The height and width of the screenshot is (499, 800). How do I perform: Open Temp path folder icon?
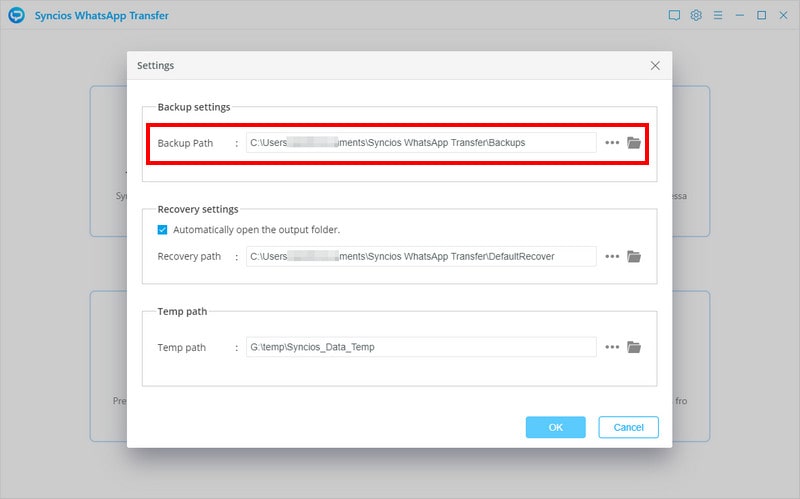(634, 347)
